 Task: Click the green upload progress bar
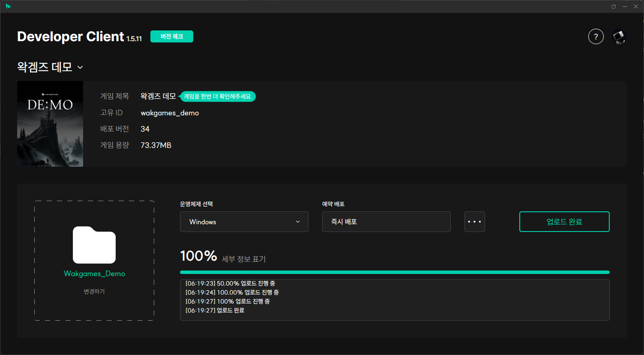(395, 272)
